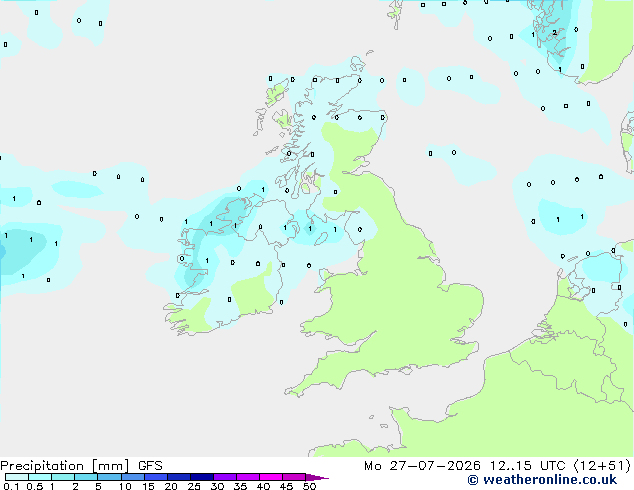The height and width of the screenshot is (490, 634).
Task: Click the 'Mo 27-07-2026' date text
Action: [x=423, y=466]
